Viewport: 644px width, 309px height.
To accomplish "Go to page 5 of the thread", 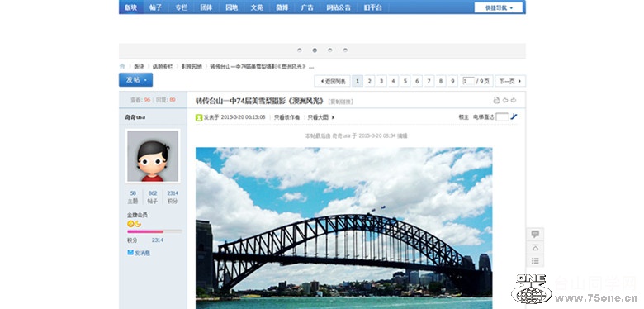I will pos(405,81).
